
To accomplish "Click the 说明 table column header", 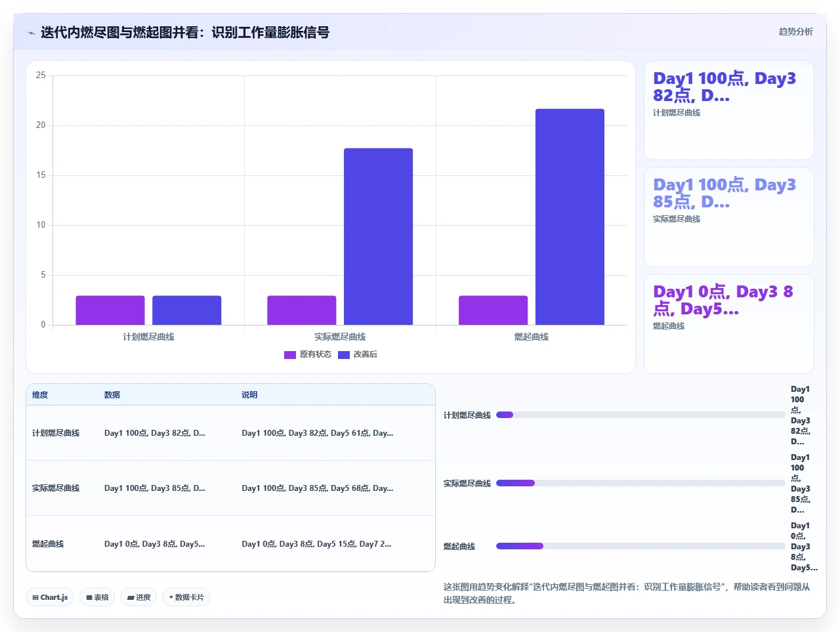I will (x=249, y=395).
